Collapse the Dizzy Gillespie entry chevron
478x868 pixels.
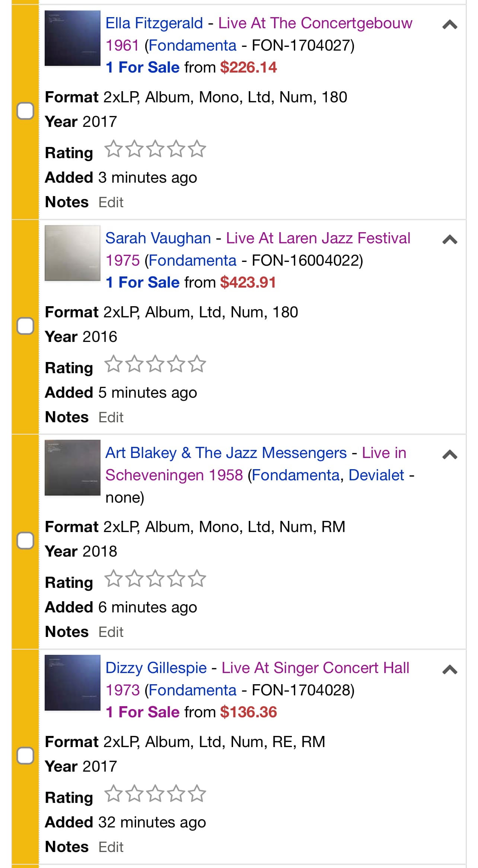(x=450, y=670)
